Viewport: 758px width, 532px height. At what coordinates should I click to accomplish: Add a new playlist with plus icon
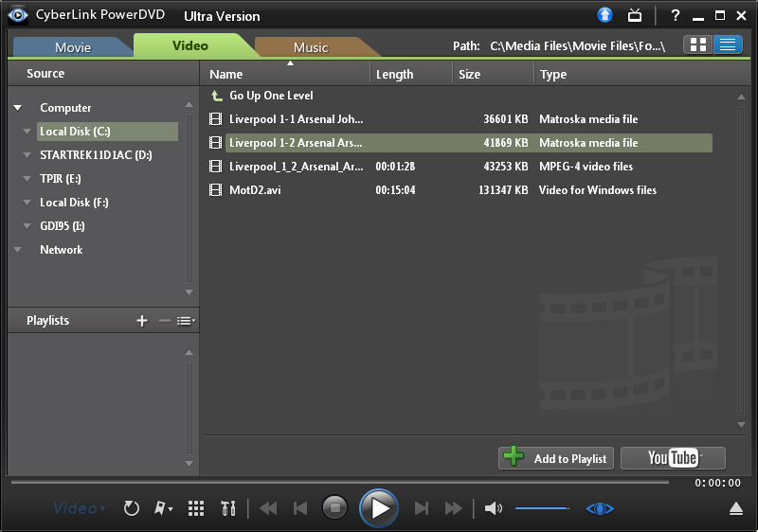142,321
